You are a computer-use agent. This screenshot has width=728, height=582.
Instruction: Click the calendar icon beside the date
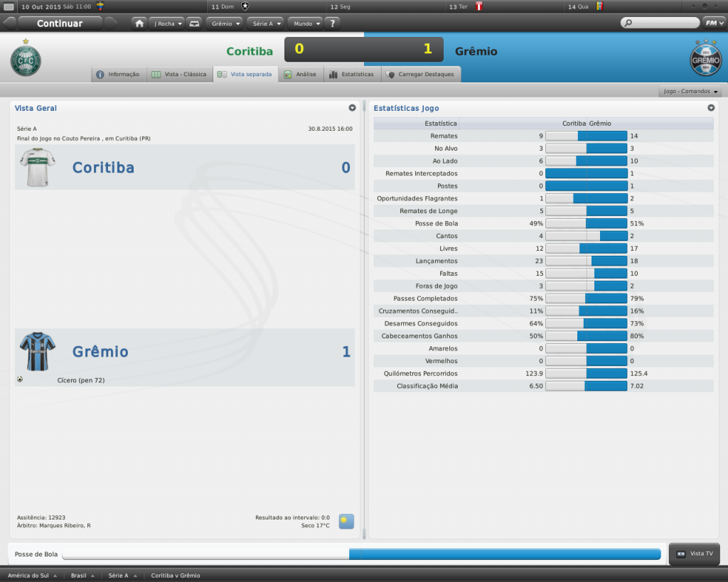[x=9, y=6]
